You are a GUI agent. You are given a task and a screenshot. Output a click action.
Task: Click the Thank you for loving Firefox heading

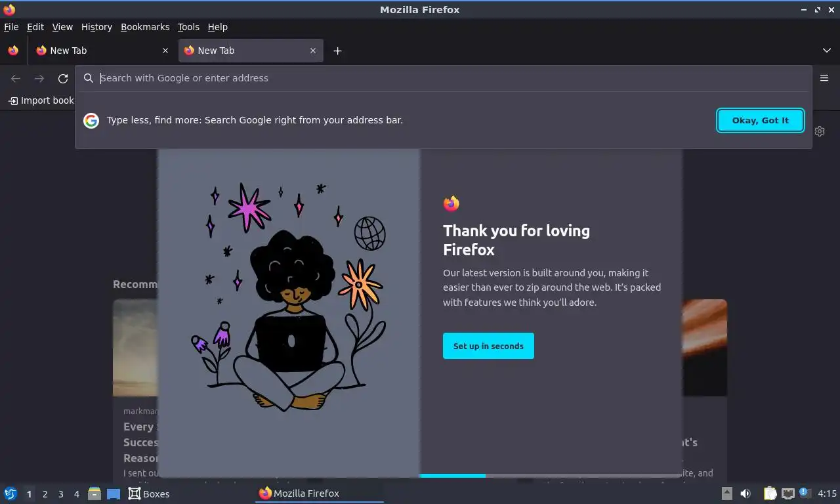pos(516,240)
